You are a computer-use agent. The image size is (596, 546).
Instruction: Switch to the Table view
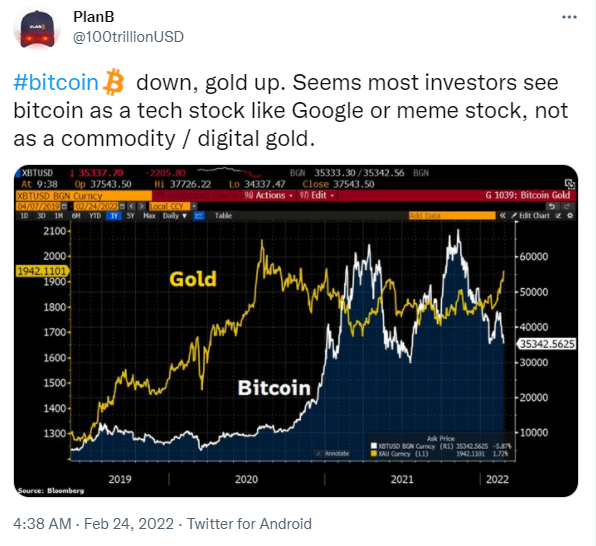point(223,216)
